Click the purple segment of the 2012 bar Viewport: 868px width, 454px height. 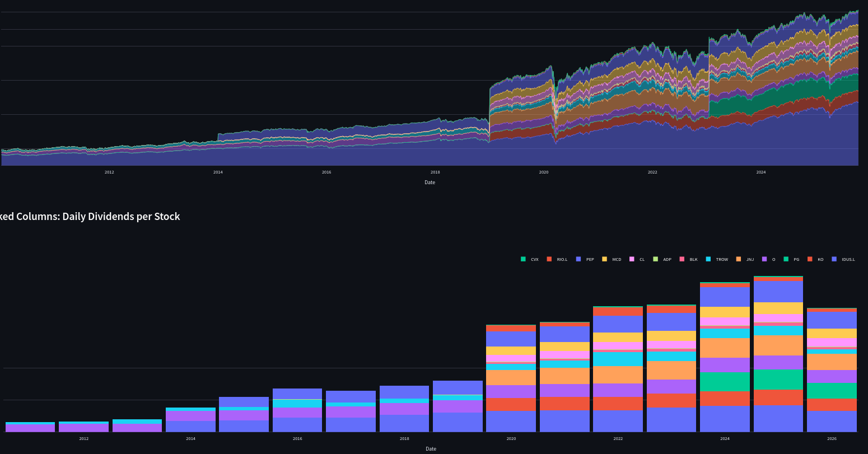tap(83, 428)
